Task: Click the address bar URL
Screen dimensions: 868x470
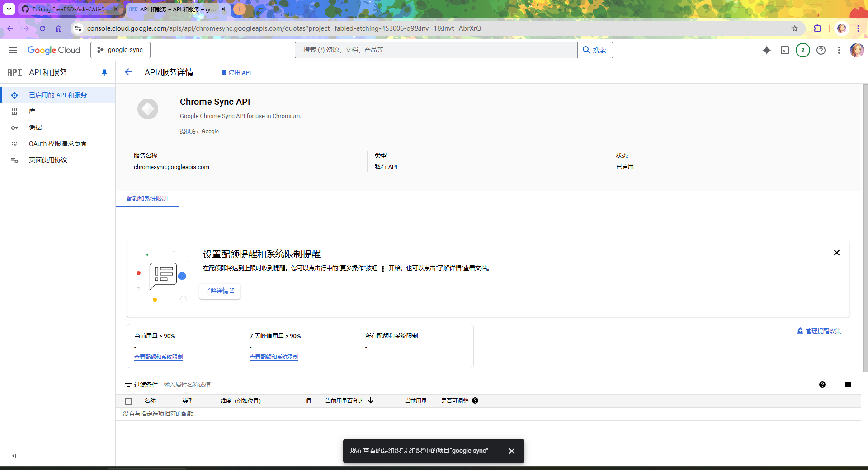Action: pos(284,28)
